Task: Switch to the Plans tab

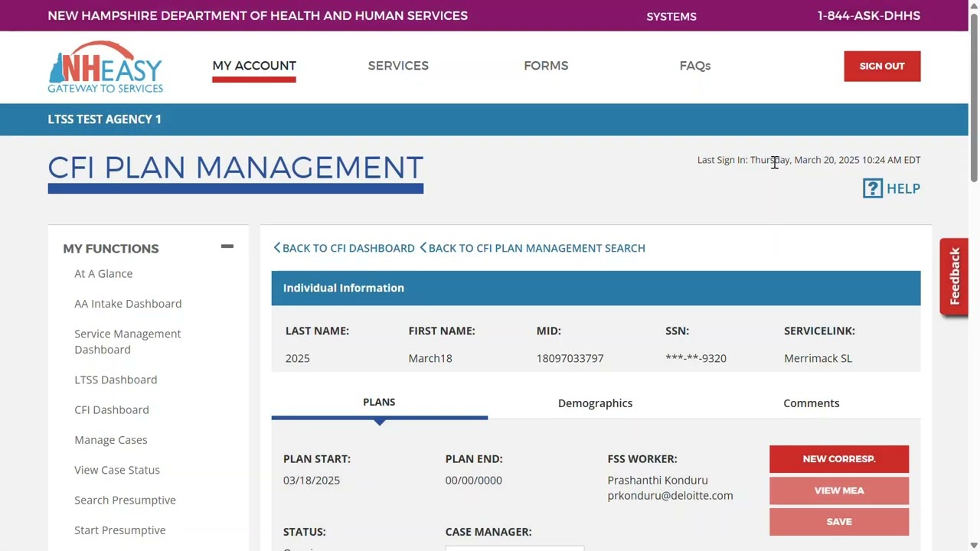Action: pyautogui.click(x=379, y=403)
